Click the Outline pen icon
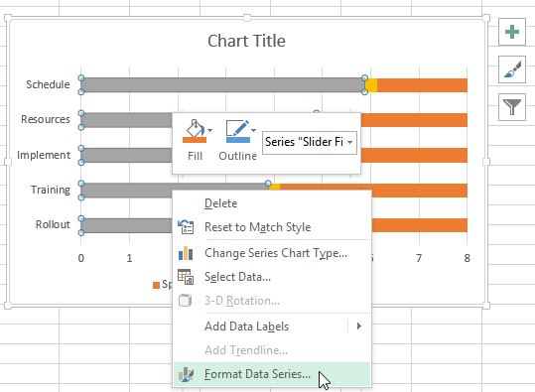The width and height of the screenshot is (535, 392). [238, 131]
